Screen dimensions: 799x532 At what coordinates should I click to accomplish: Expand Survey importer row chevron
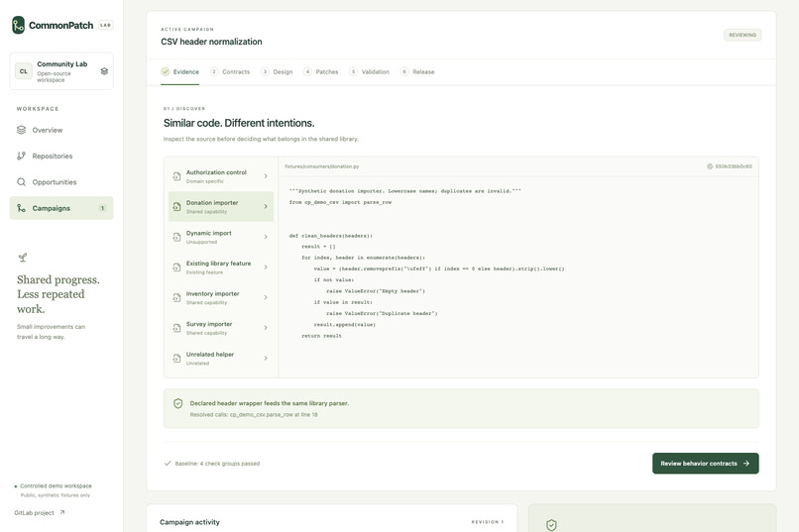tap(266, 328)
